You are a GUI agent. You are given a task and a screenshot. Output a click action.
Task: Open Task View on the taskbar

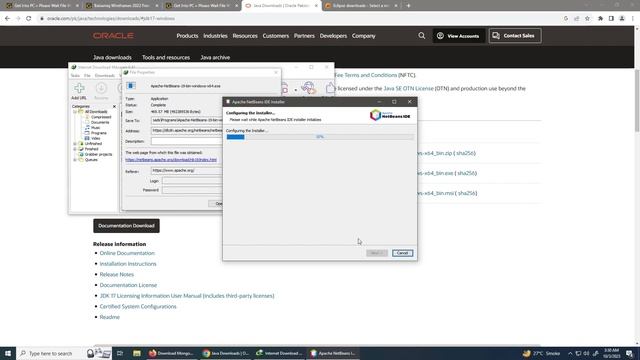pos(120,353)
